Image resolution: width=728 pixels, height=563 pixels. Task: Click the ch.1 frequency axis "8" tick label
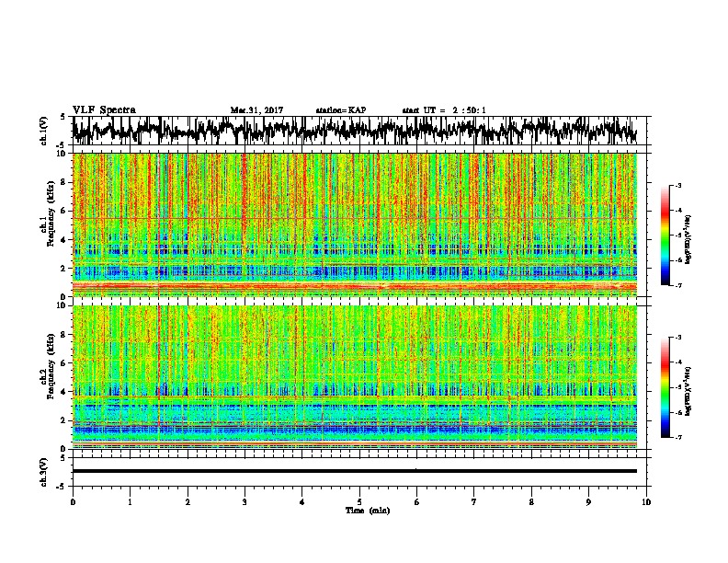[63, 182]
